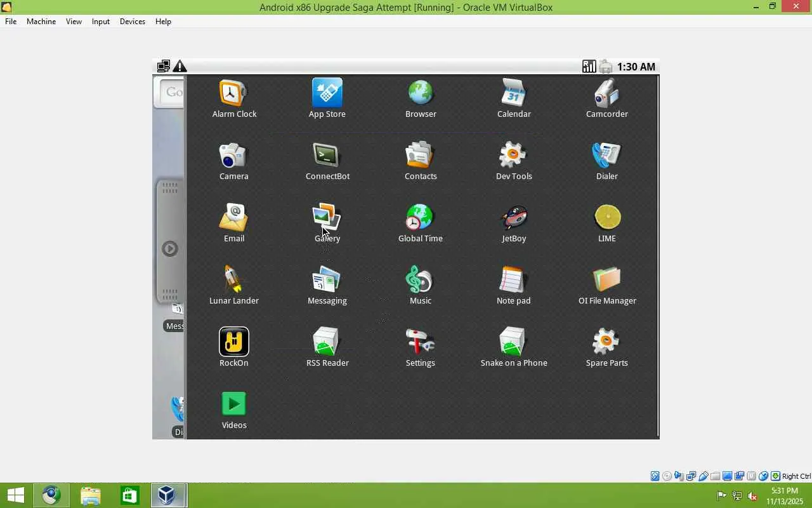The image size is (812, 508).
Task: Open the Help menu
Action: tap(163, 21)
